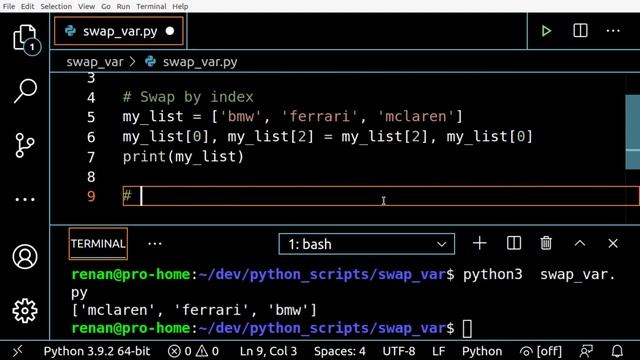Open the Selection menu
640x360 pixels.
(56, 7)
